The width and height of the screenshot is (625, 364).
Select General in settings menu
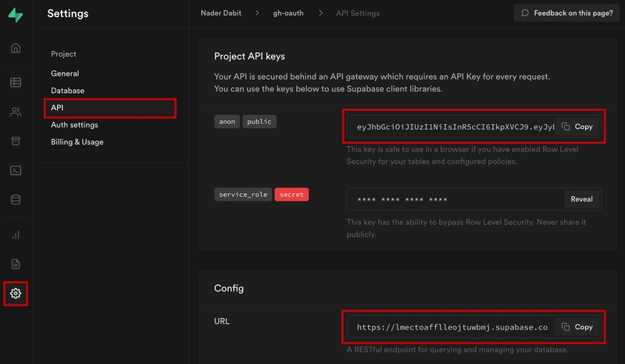[65, 73]
